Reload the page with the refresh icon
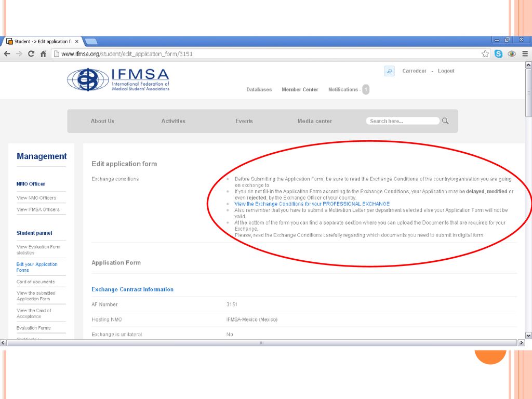The height and width of the screenshot is (399, 532). (31, 54)
